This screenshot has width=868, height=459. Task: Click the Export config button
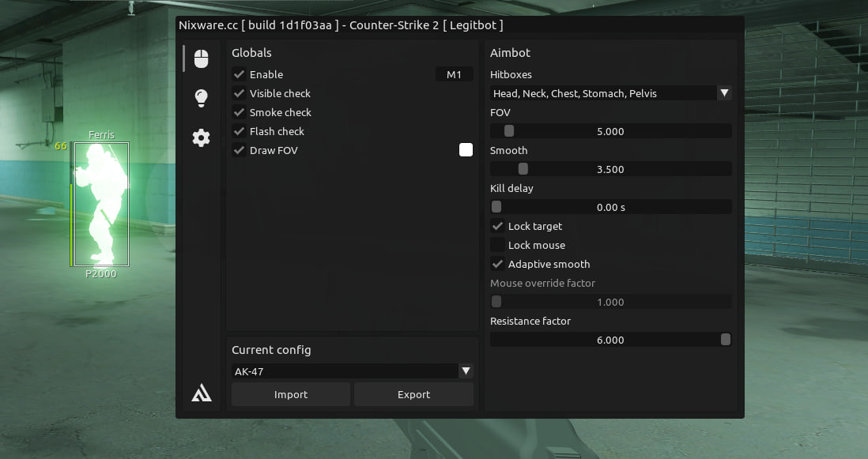pyautogui.click(x=413, y=394)
